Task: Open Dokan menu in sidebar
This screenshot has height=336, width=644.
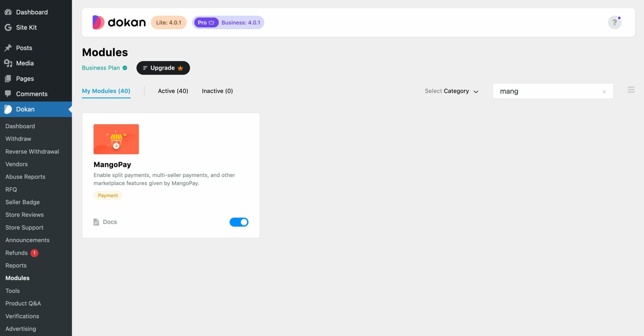Action: point(36,109)
